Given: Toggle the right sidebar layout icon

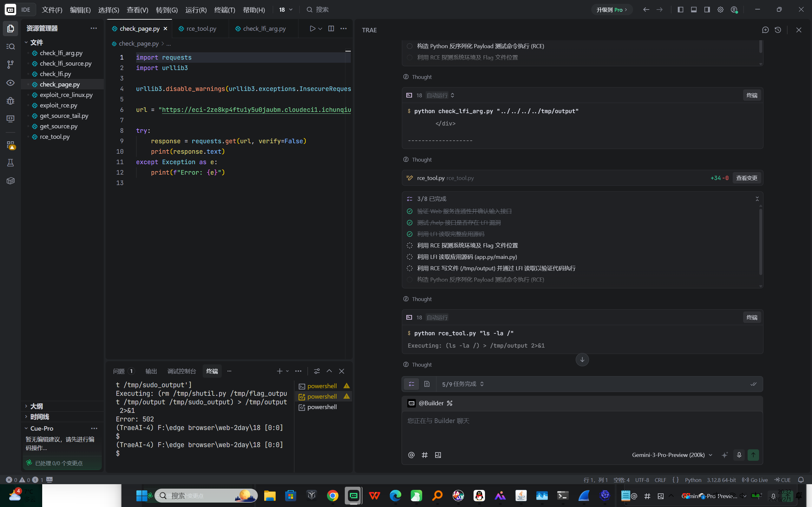Looking at the screenshot, I should [707, 10].
